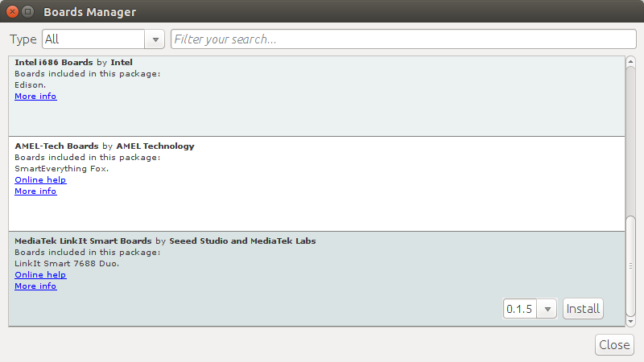Open More info for AMEL-Tech Boards
The image size is (644, 362).
tap(35, 191)
